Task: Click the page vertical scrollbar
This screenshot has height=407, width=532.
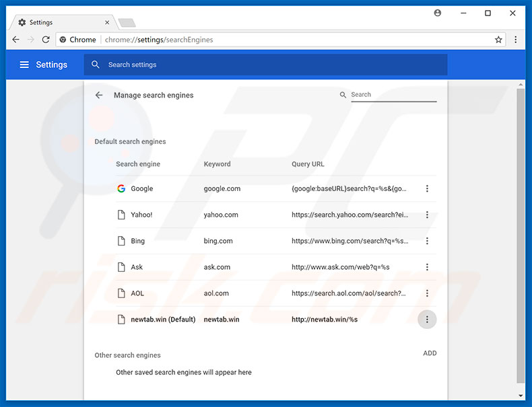Action: tap(521, 236)
